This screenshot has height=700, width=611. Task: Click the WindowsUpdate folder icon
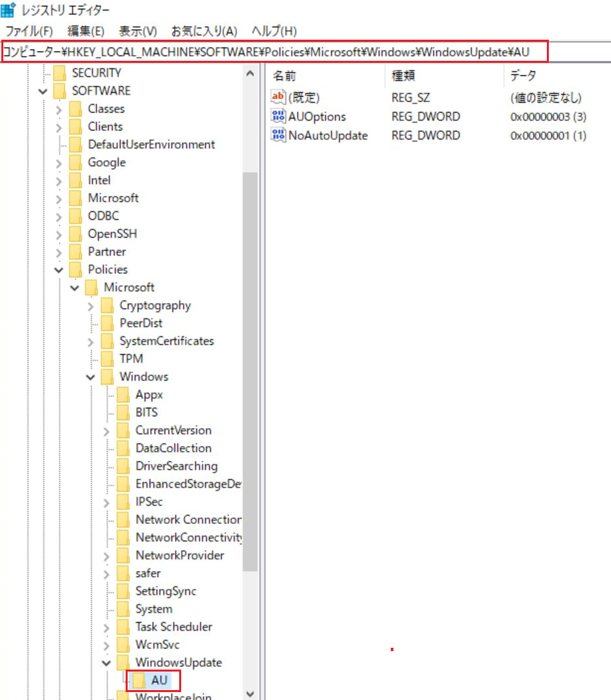(123, 662)
